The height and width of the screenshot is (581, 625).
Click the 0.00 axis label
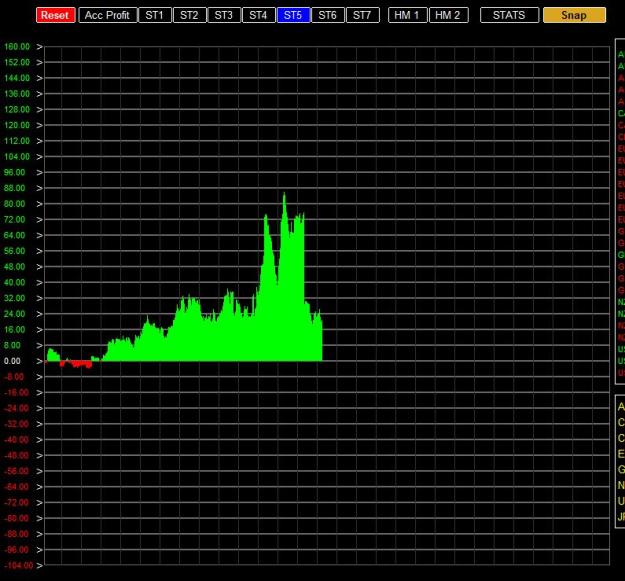(x=12, y=361)
